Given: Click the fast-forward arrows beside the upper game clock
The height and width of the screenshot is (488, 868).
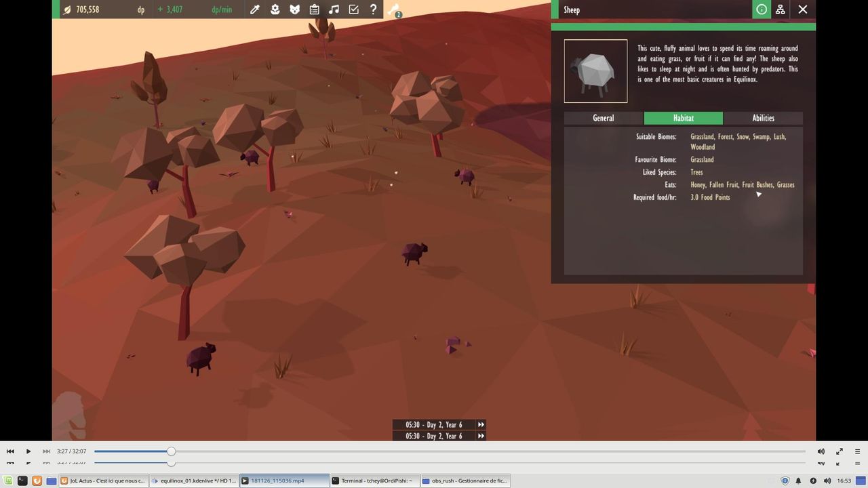Looking at the screenshot, I should [x=481, y=425].
